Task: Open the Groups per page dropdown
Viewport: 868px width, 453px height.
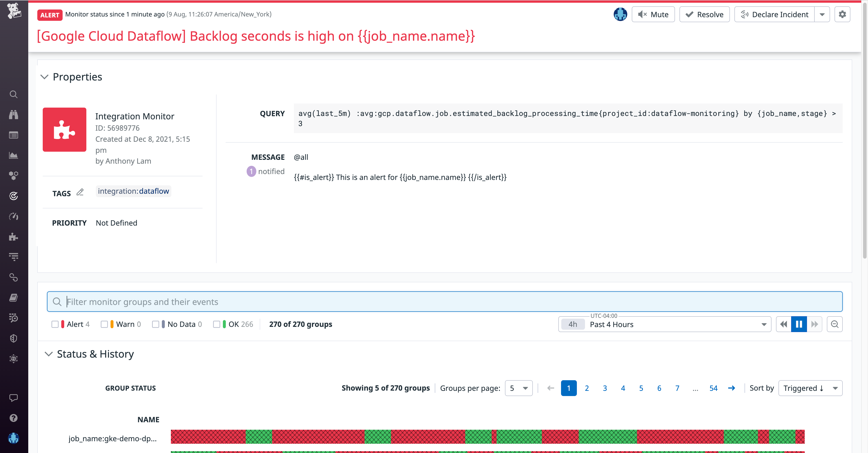Action: tap(519, 388)
